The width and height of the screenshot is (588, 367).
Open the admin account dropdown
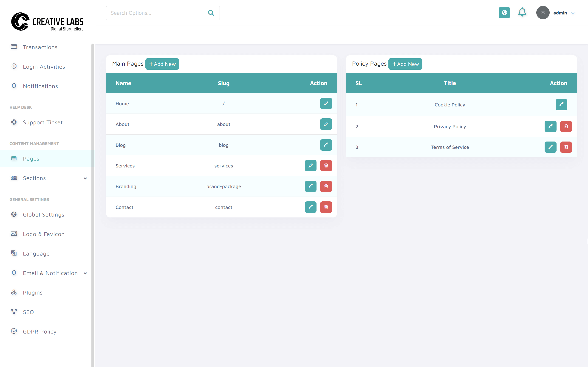tap(564, 13)
